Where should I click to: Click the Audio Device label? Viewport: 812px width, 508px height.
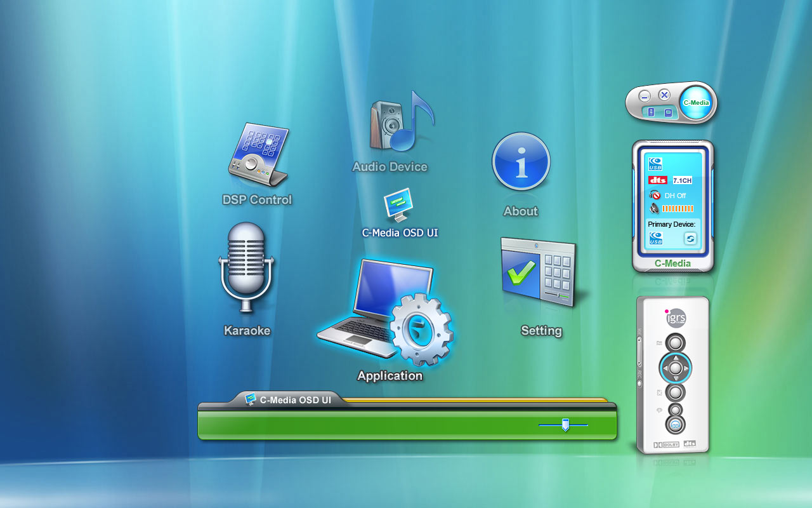pyautogui.click(x=390, y=167)
